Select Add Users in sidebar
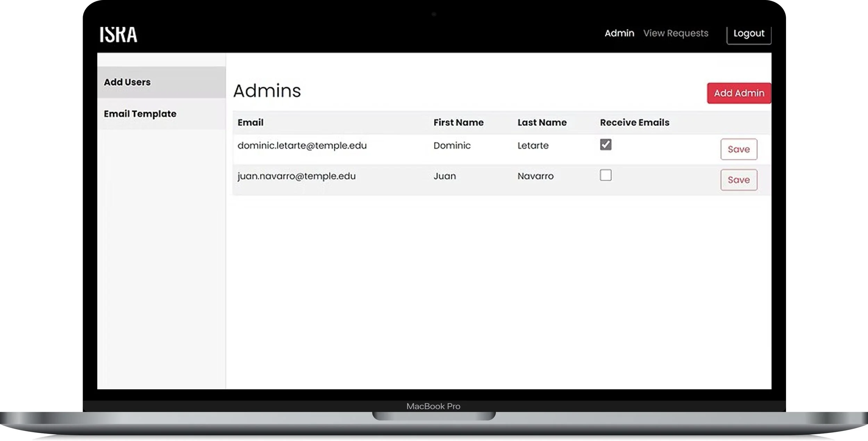Viewport: 868px width, 441px height. [x=127, y=82]
